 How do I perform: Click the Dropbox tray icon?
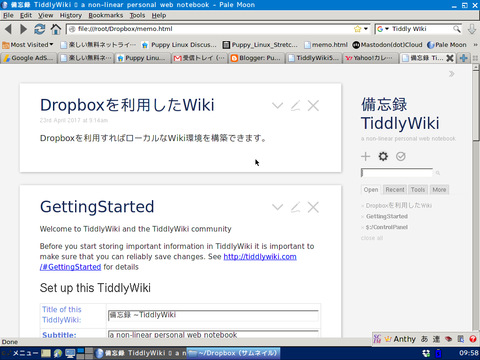click(426, 353)
